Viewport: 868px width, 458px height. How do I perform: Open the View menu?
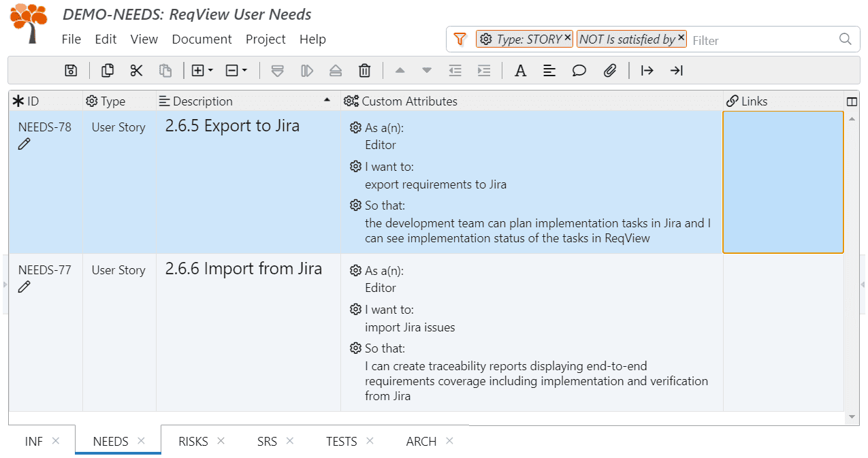[144, 39]
